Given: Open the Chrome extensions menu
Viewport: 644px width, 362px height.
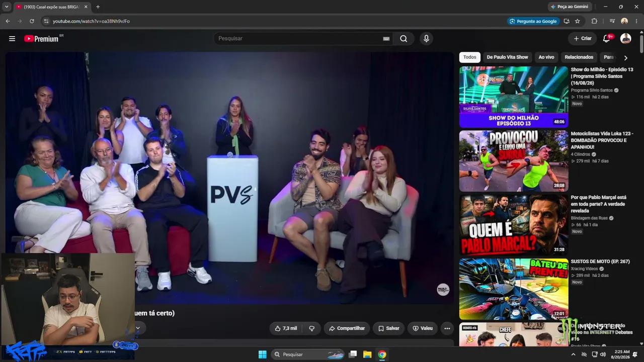Looking at the screenshot, I should click(594, 21).
